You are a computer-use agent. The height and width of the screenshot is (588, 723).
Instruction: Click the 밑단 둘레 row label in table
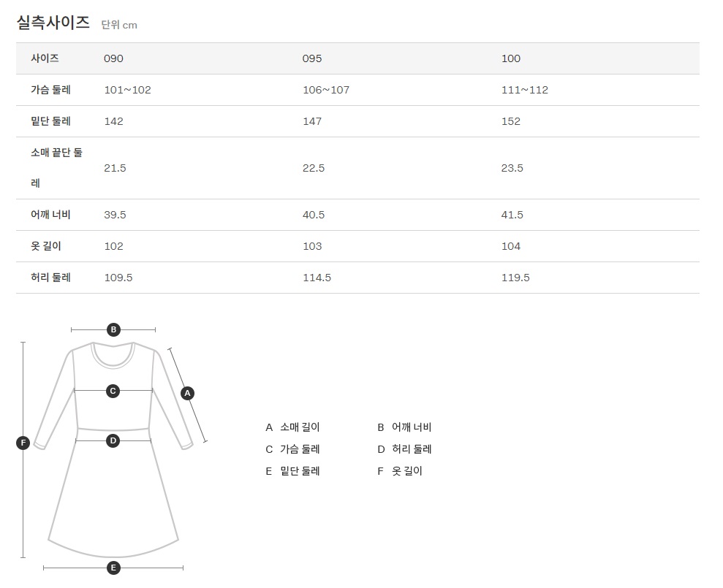(51, 121)
